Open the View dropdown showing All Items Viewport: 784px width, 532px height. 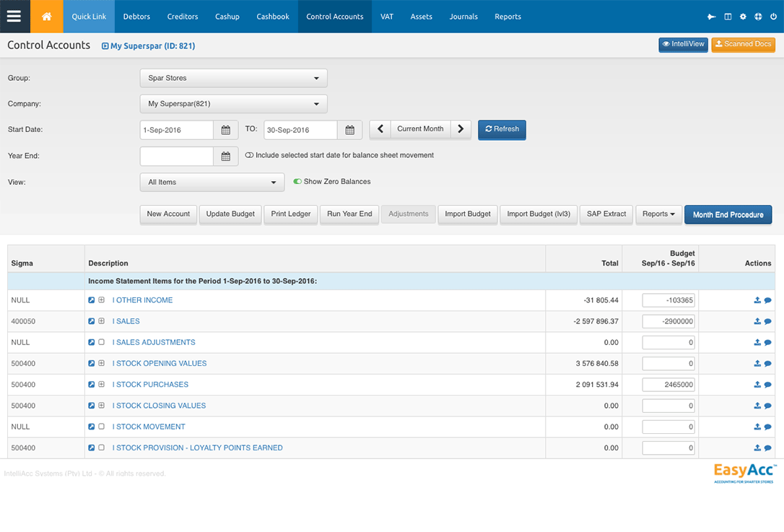(x=212, y=182)
